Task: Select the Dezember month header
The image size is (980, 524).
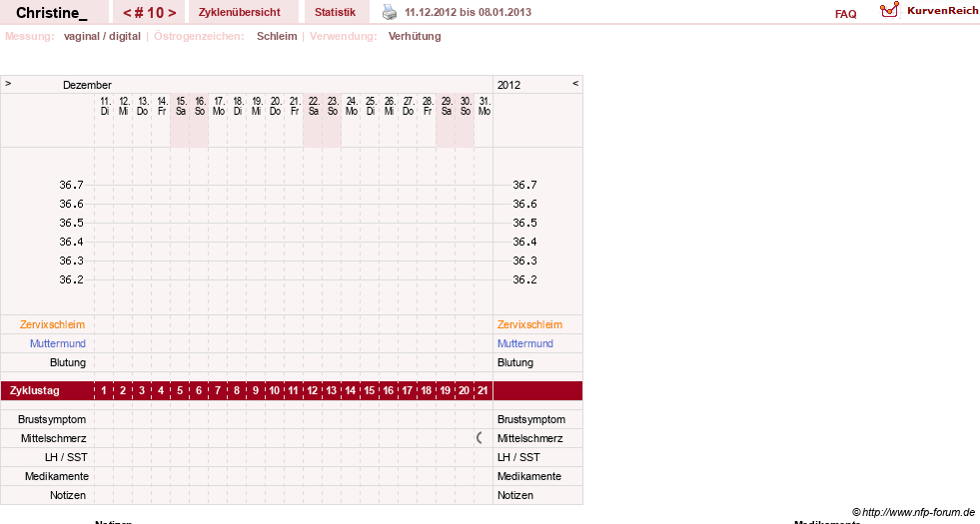Action: 87,85
